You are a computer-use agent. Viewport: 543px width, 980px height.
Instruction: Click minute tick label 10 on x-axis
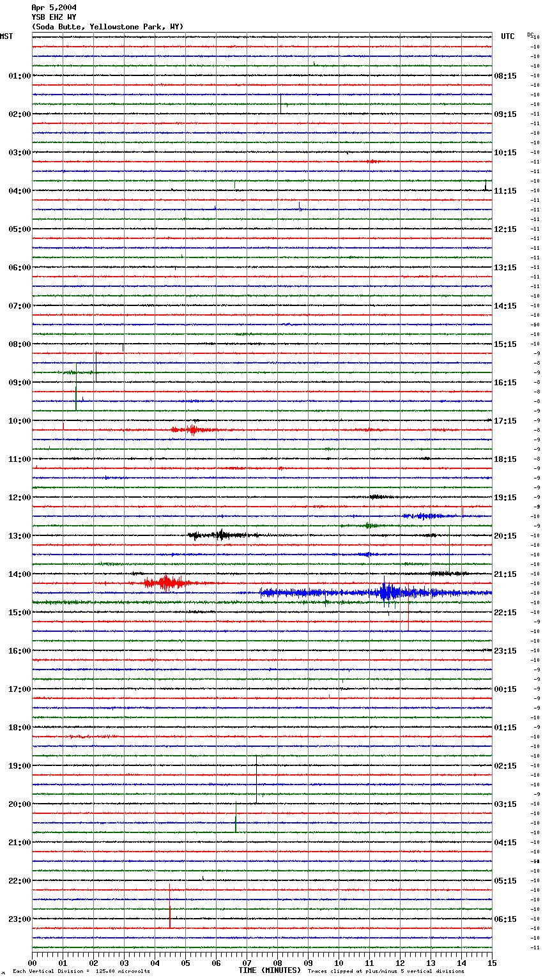pyautogui.click(x=339, y=963)
